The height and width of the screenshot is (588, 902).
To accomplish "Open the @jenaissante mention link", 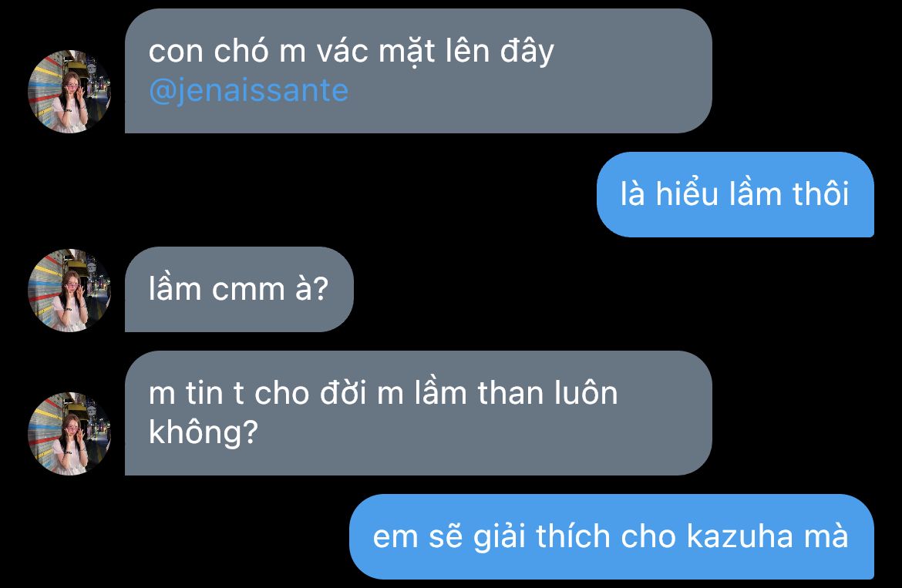I will (x=248, y=92).
